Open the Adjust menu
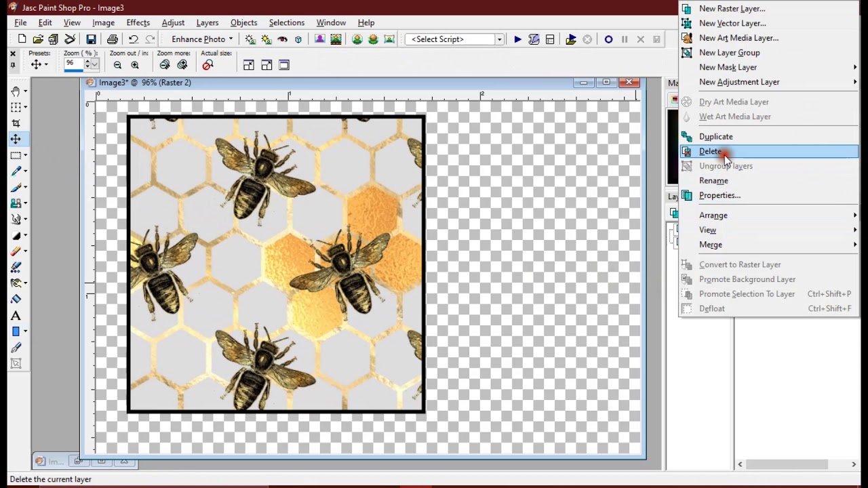This screenshot has width=868, height=488. point(173,22)
